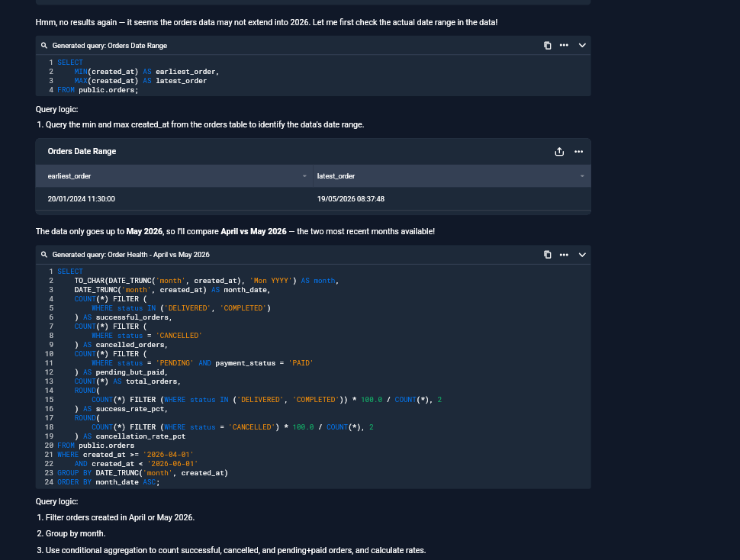The image size is (740, 560).
Task: Open more options for Order Health query
Action: [x=564, y=254]
